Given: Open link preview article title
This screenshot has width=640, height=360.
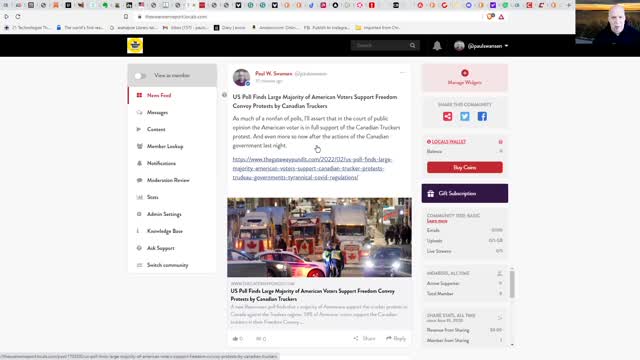Looking at the screenshot, I should coord(313,295).
